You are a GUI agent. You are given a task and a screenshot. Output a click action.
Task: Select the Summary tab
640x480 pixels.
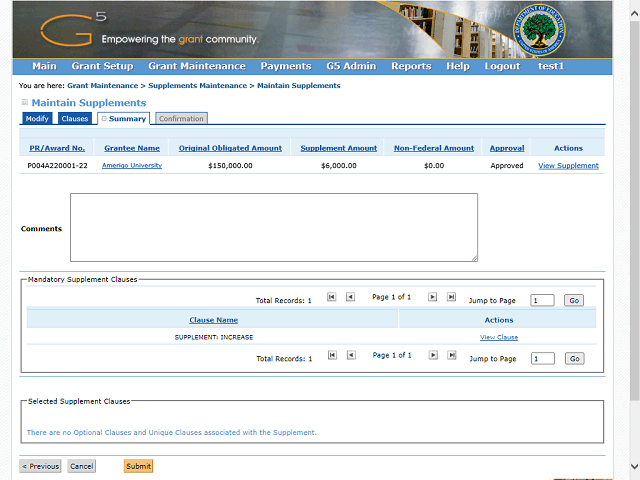click(x=124, y=118)
